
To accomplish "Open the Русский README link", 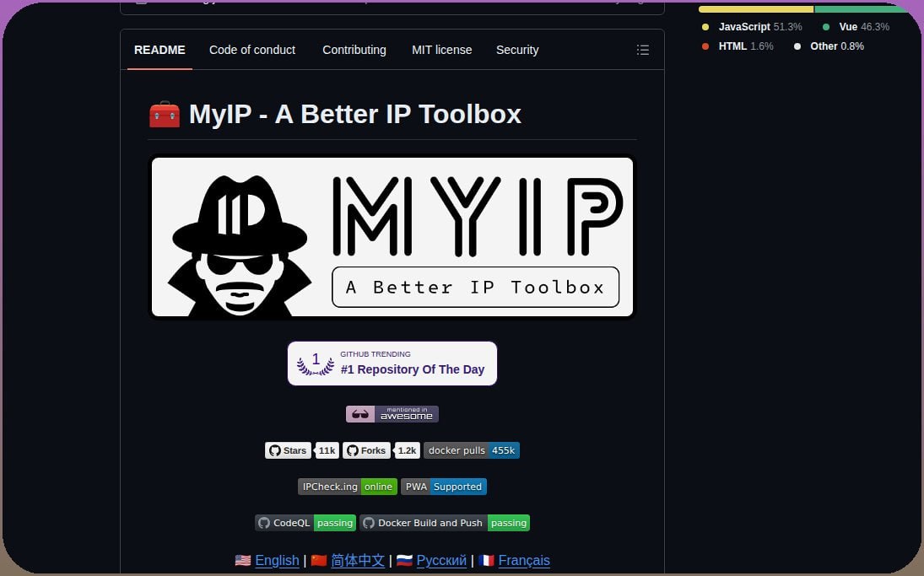I will 441,561.
